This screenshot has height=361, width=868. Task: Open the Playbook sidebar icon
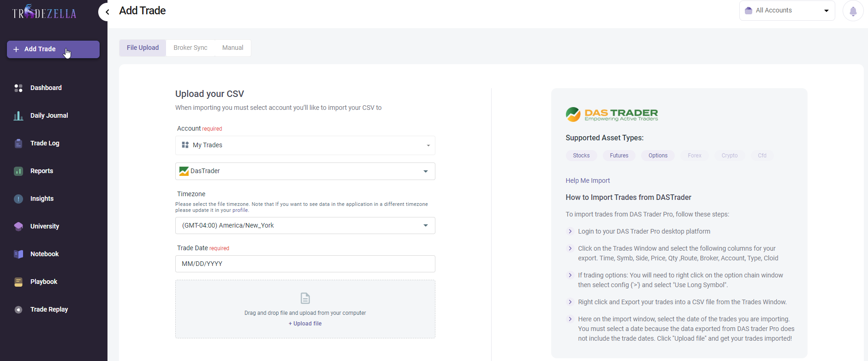coord(18,282)
